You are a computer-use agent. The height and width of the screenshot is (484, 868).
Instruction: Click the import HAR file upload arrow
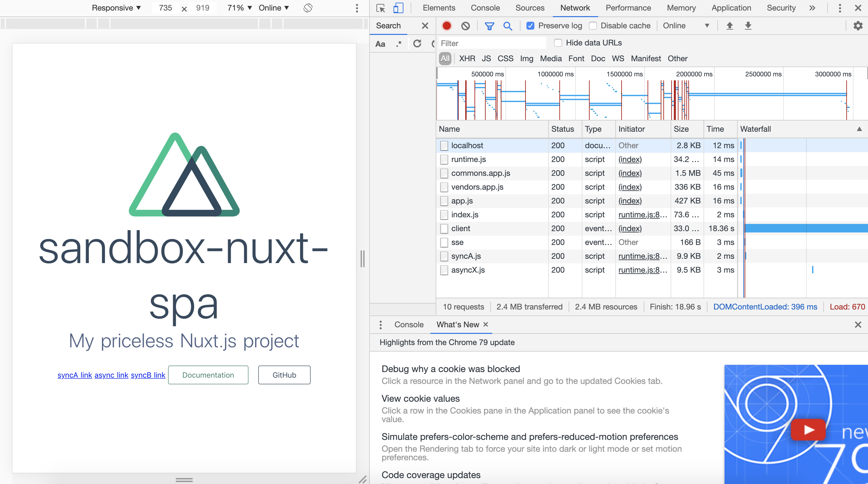click(x=729, y=26)
